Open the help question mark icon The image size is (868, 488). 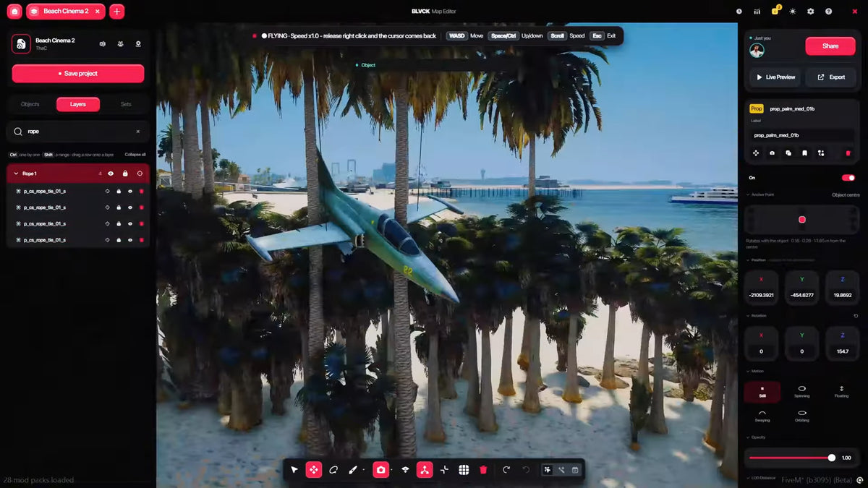pos(829,12)
